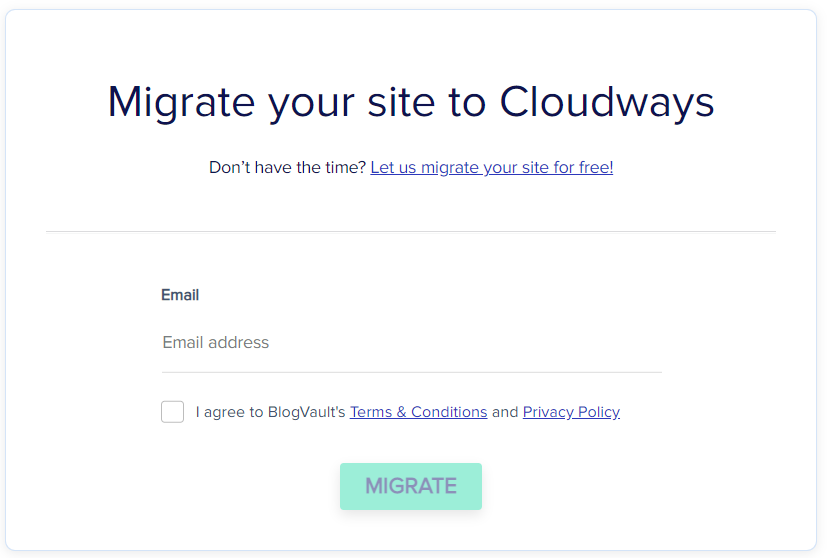Click the horizontal divider below the subtitle
The image size is (827, 558).
click(411, 231)
